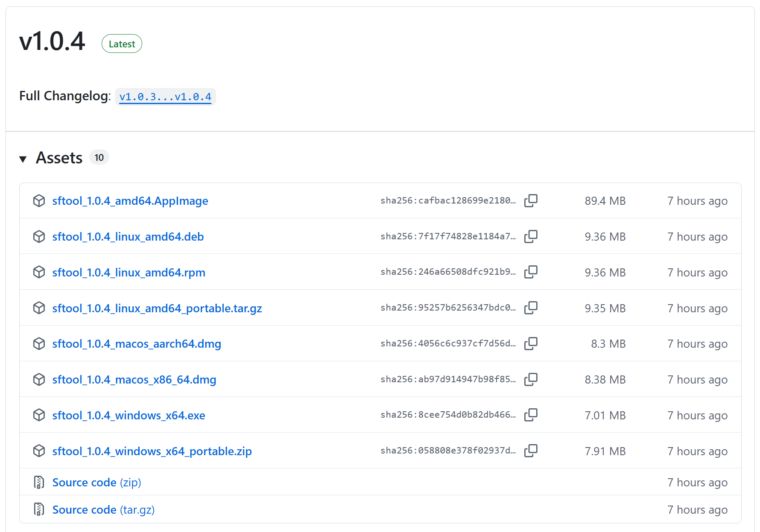Download sftool_1.0.4_amd64.AppImage
This screenshot has width=760, height=532.
click(x=130, y=201)
